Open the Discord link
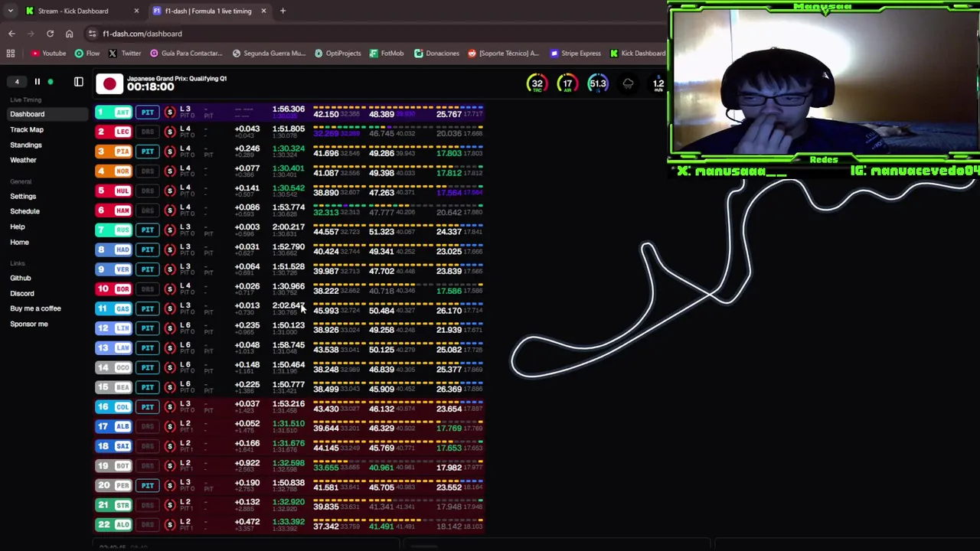The width and height of the screenshot is (980, 551). [x=22, y=293]
